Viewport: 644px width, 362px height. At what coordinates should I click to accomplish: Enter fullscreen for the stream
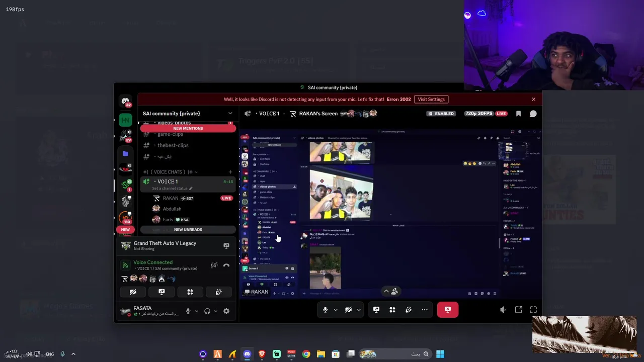tap(533, 310)
